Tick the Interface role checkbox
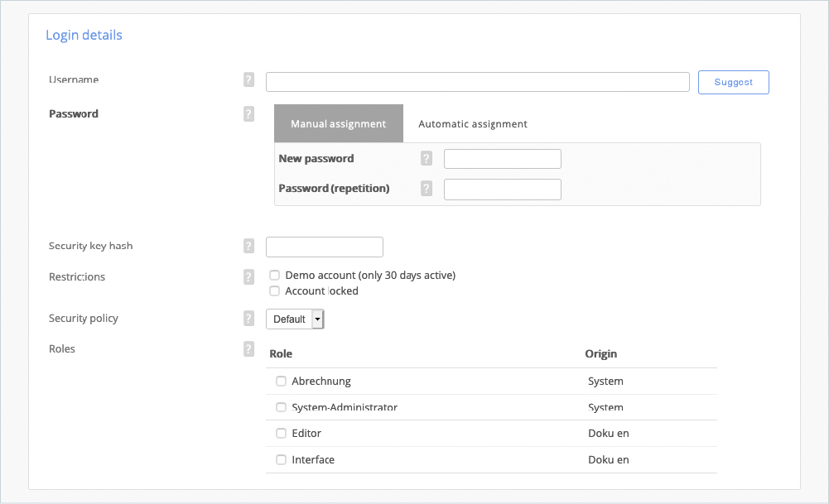829x504 pixels. [282, 460]
